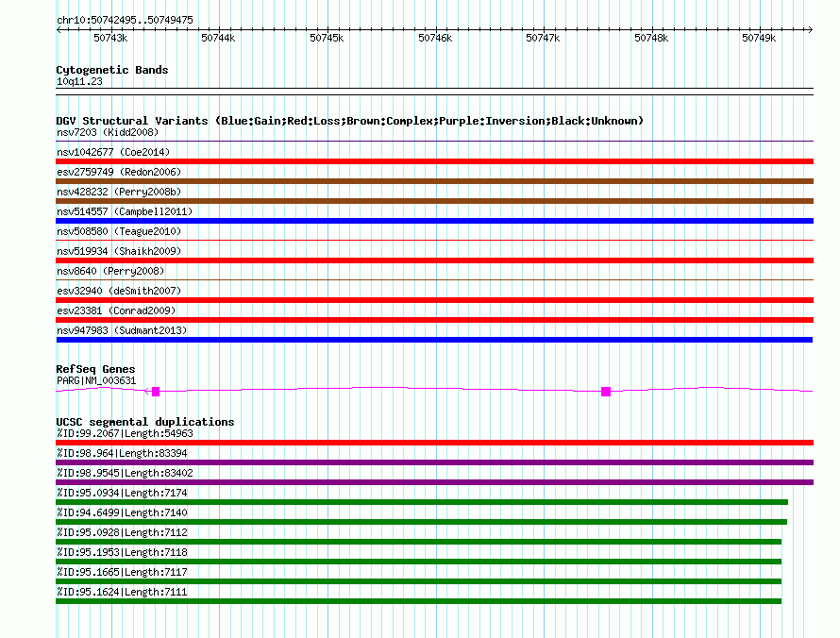Click the %ID:94.6499|Length:7140 duplication label
Viewport: 840px width, 638px height.
122,512
